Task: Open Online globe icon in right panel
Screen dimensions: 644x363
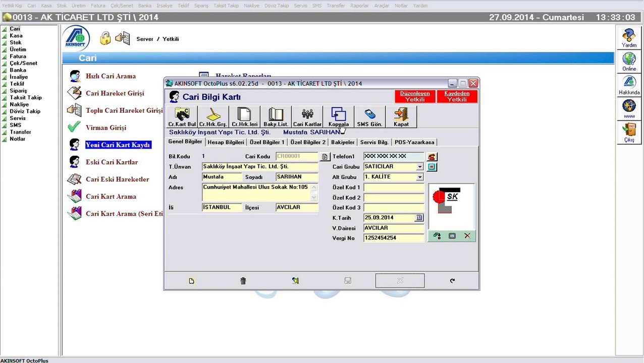Action: [x=629, y=62]
